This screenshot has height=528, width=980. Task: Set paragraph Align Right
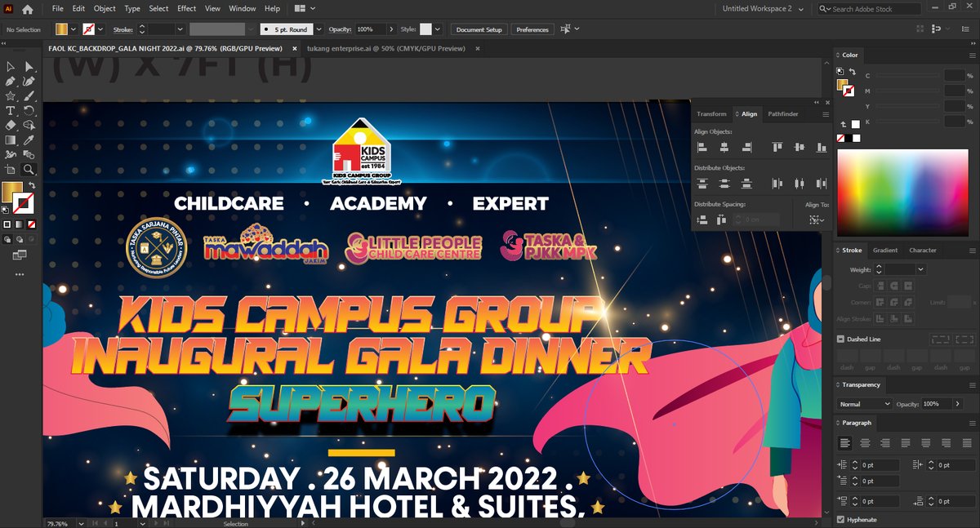[x=884, y=443]
